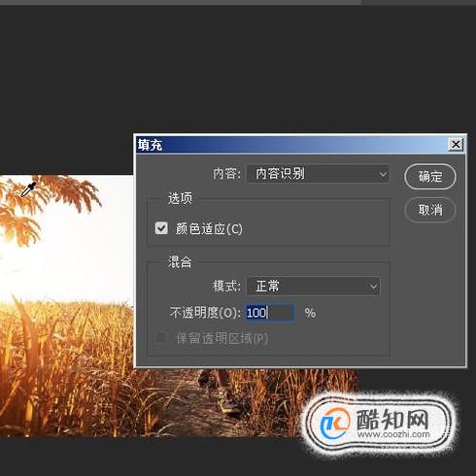The width and height of the screenshot is (476, 476).
Task: Click the 填充 dialog title bar
Action: click(291, 145)
